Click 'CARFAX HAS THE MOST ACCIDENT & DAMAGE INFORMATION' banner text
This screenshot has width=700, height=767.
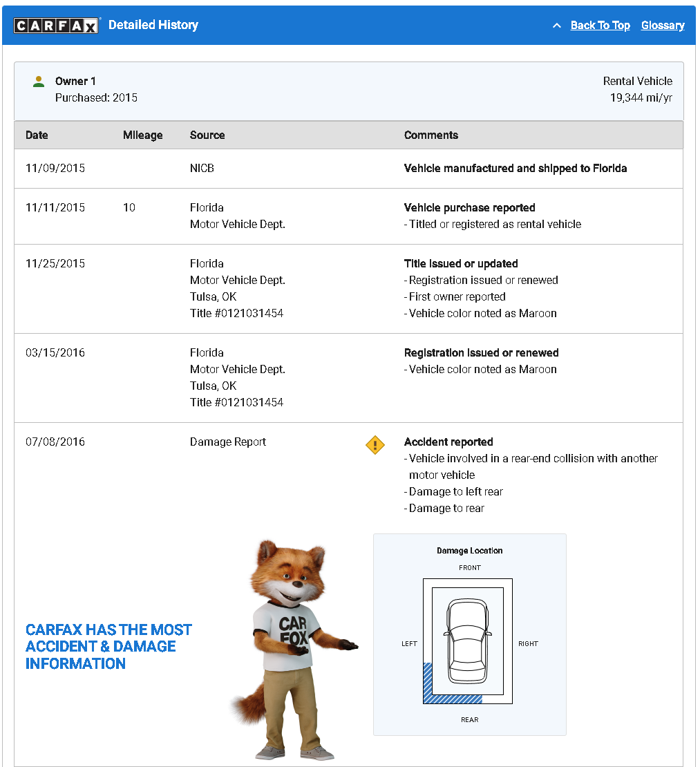click(108, 647)
